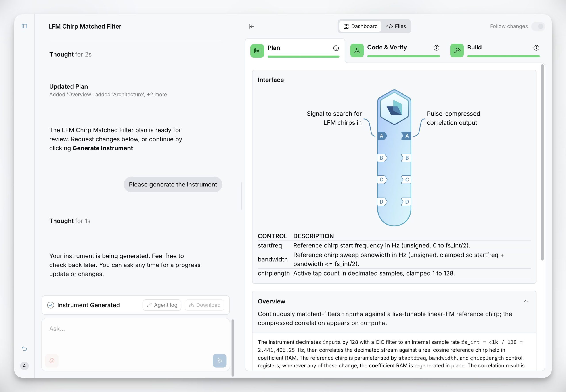The width and height of the screenshot is (566, 392).
Task: Collapse the Overview section chevron
Action: (526, 301)
